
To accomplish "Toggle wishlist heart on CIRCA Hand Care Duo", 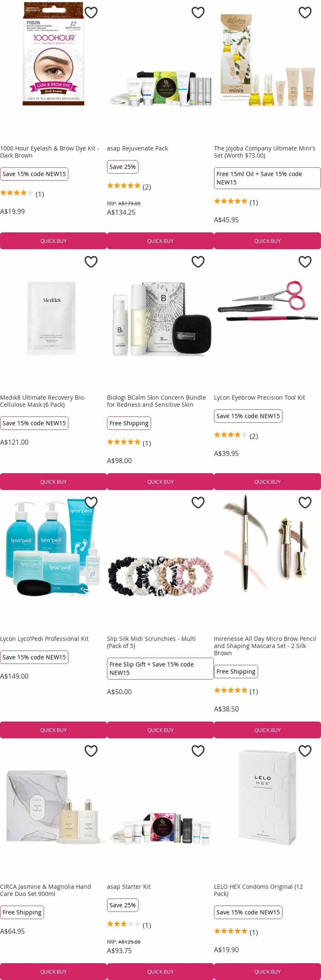I will (91, 751).
